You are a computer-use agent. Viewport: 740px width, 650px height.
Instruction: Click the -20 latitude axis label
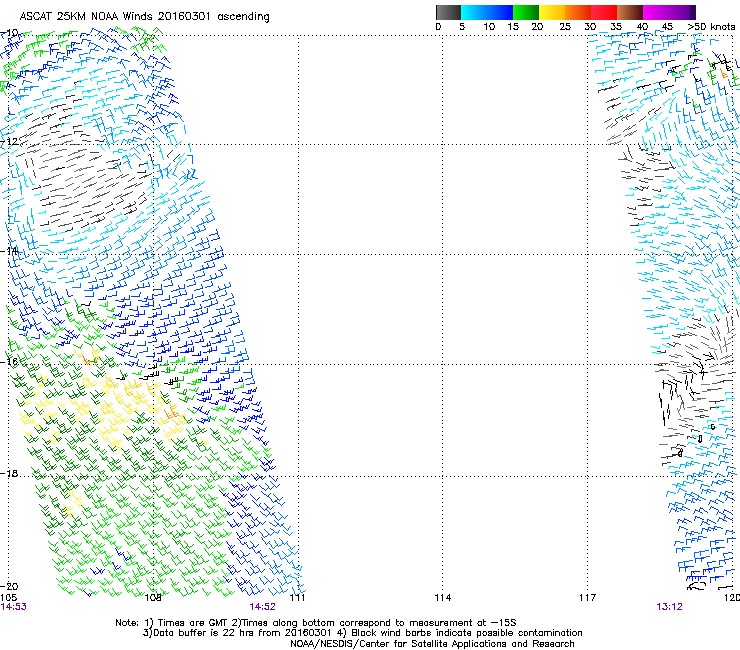click(9, 586)
